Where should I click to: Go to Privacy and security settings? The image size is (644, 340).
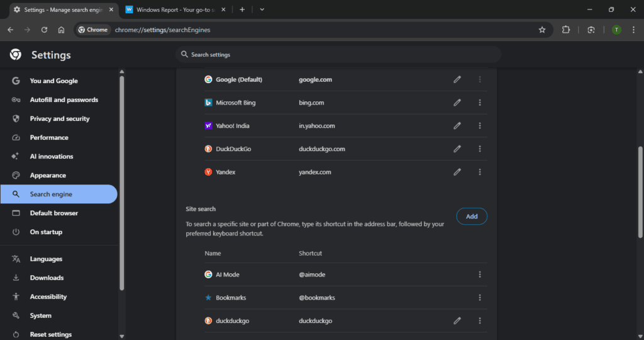coord(58,118)
